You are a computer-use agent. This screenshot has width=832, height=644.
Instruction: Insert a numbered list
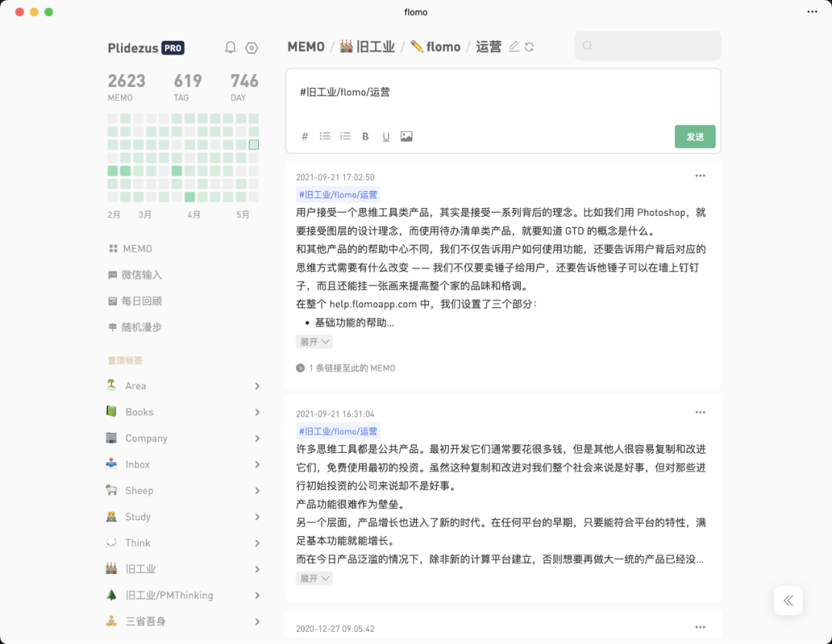(x=345, y=136)
